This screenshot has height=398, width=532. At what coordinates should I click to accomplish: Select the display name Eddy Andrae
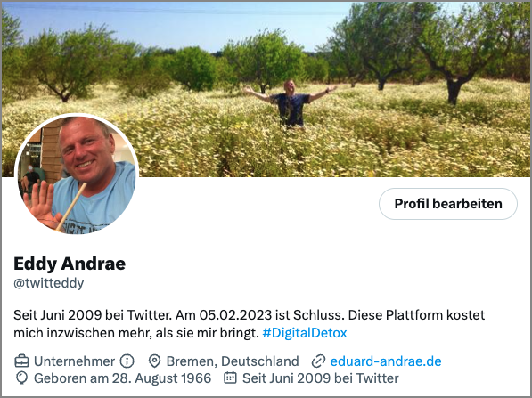(70, 264)
